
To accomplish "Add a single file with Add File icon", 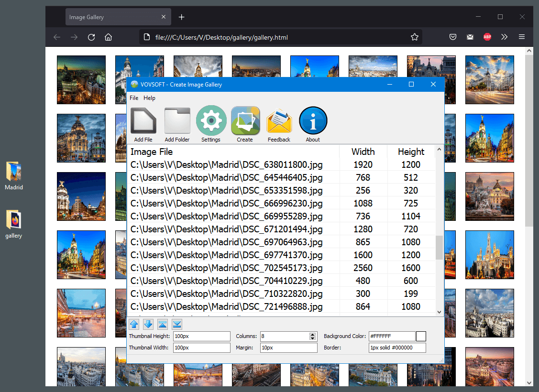I will (x=143, y=120).
